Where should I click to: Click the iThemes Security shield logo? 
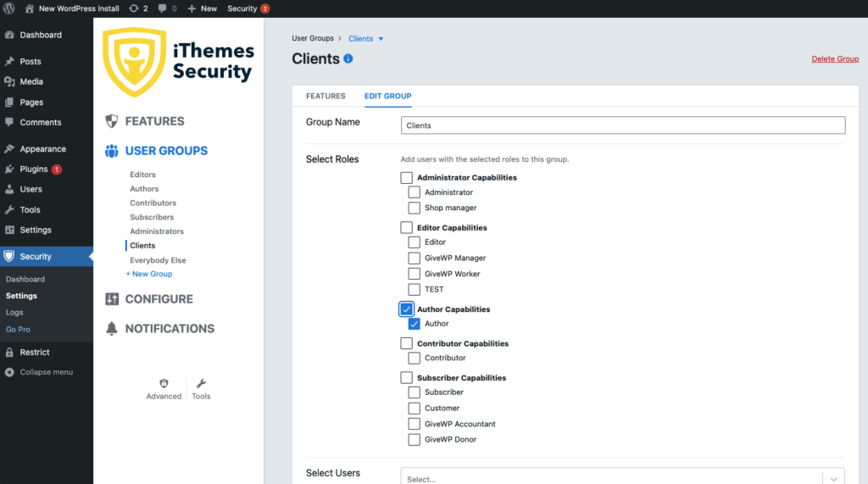[135, 62]
